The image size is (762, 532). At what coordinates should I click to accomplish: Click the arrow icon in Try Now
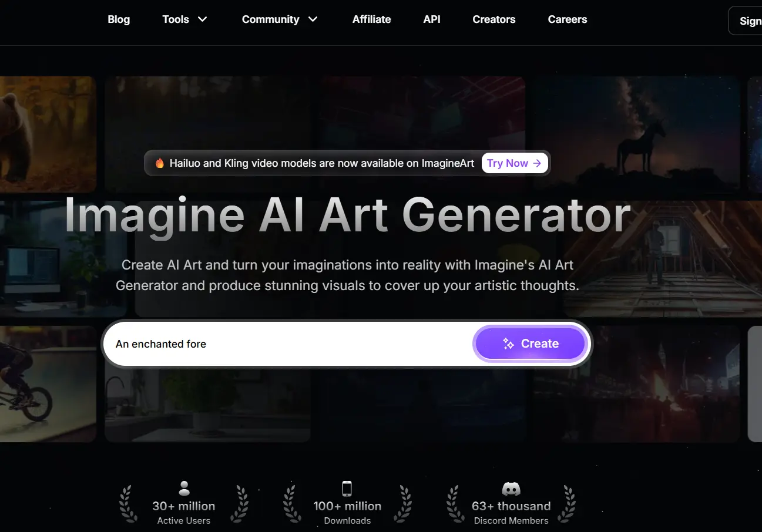[537, 163]
